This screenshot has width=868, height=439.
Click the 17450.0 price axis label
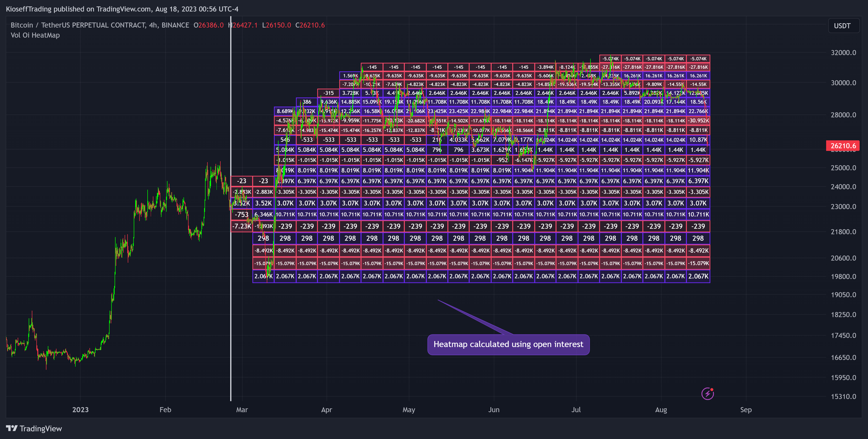coord(843,336)
